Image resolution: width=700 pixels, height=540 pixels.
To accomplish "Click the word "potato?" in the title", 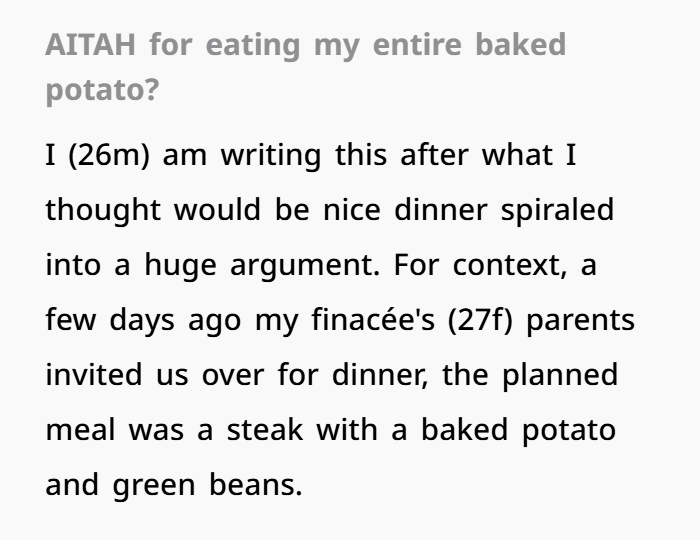I will pos(101,90).
